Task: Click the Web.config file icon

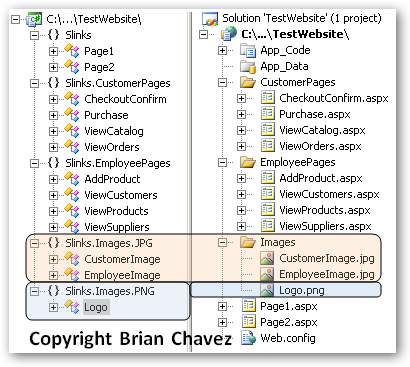Action: tap(249, 338)
